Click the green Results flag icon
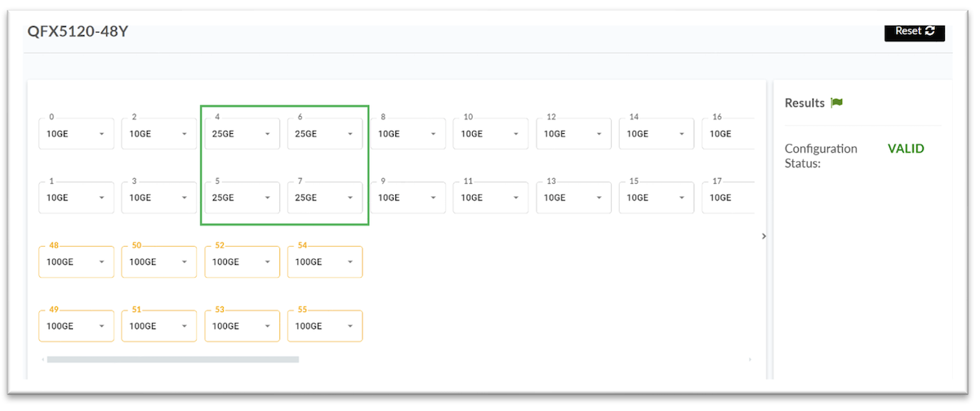The image size is (980, 411). click(836, 103)
